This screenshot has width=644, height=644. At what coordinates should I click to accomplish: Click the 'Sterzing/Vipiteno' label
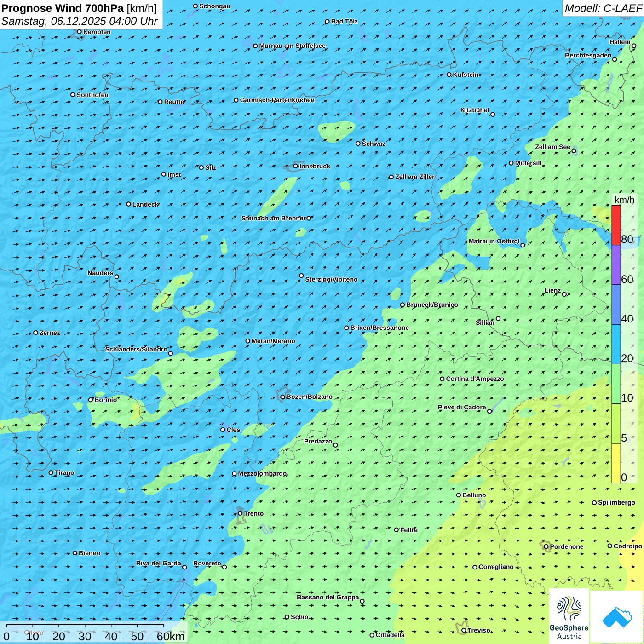[331, 279]
